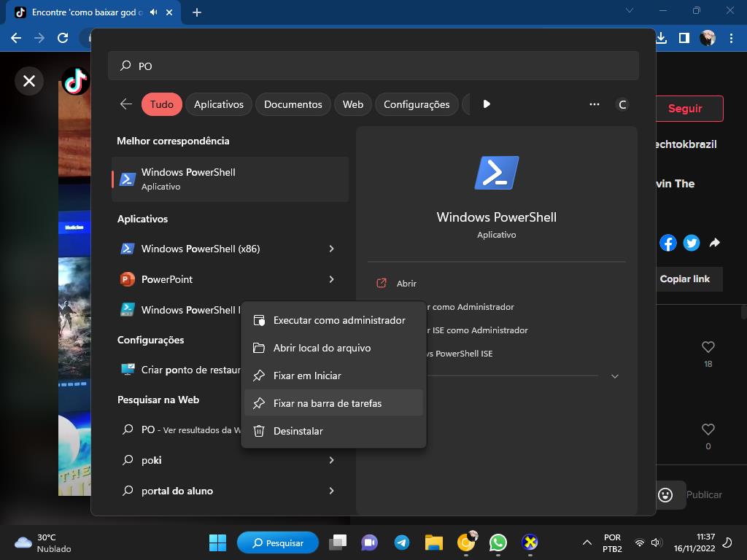Expand Windows PowerShell (x86) options
The image size is (747, 560).
click(331, 249)
